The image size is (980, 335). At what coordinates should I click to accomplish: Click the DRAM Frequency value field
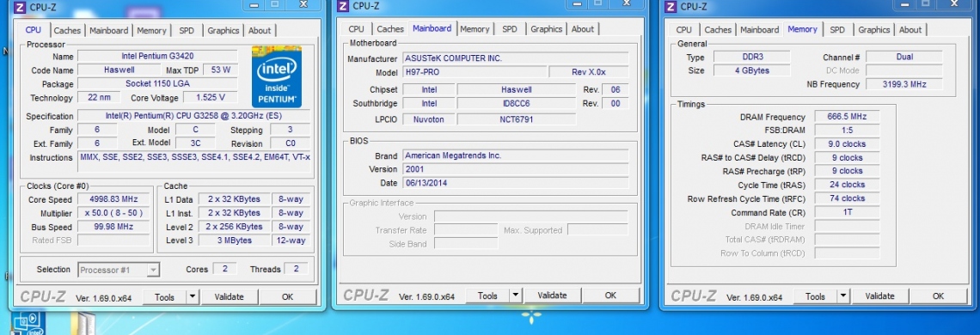tap(847, 117)
